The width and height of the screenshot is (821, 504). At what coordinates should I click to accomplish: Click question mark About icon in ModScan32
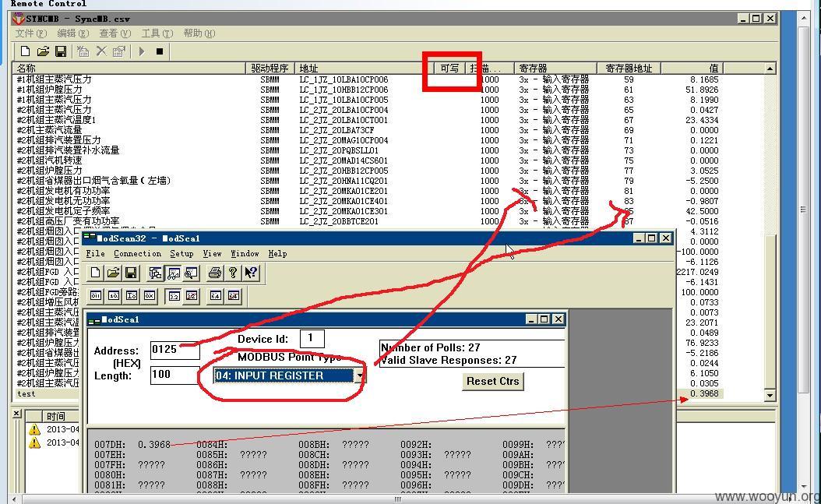pyautogui.click(x=232, y=273)
